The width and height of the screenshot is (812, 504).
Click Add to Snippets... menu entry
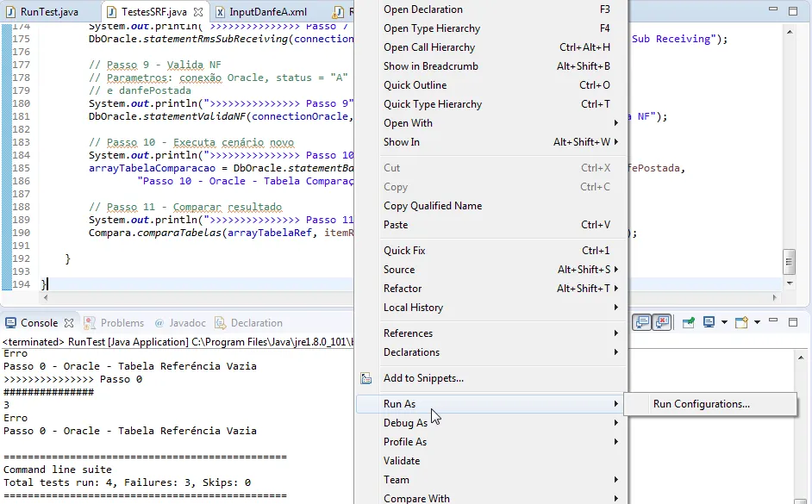(423, 378)
